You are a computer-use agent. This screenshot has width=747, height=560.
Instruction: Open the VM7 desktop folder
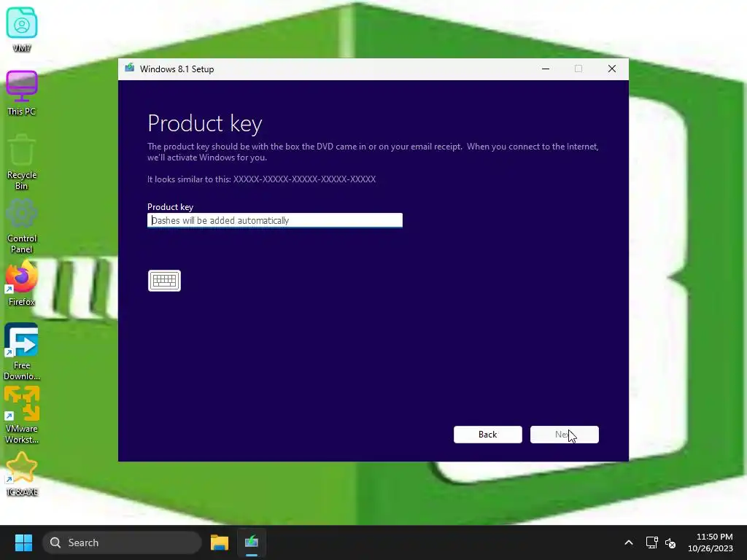(x=21, y=29)
